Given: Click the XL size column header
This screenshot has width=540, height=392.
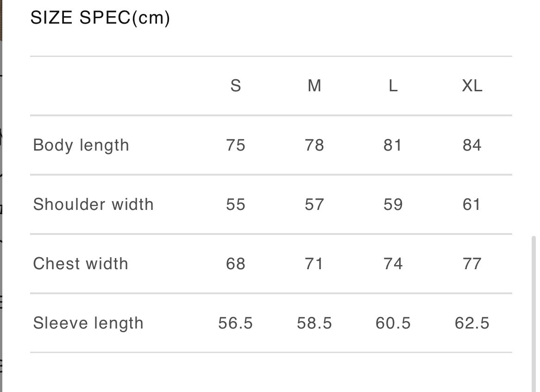Looking at the screenshot, I should (472, 86).
